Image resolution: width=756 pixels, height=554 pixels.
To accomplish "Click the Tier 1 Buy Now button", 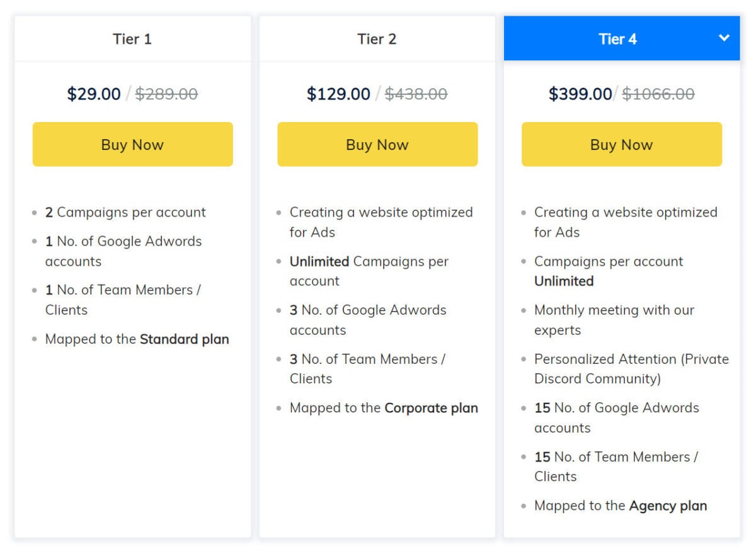I will (132, 144).
